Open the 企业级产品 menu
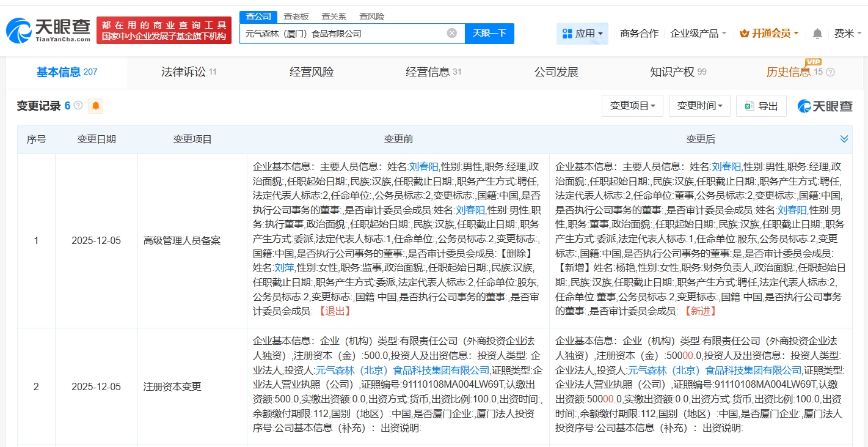Viewport: 868px width, 447px height. 698,34
